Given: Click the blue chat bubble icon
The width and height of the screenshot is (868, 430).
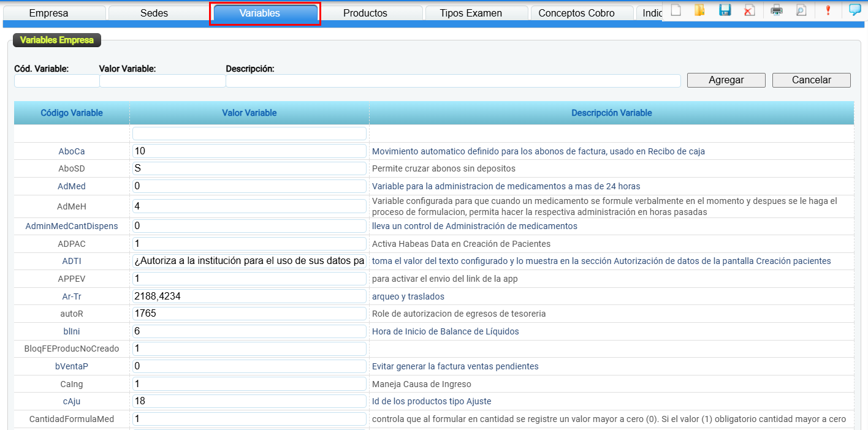Looking at the screenshot, I should 855,10.
